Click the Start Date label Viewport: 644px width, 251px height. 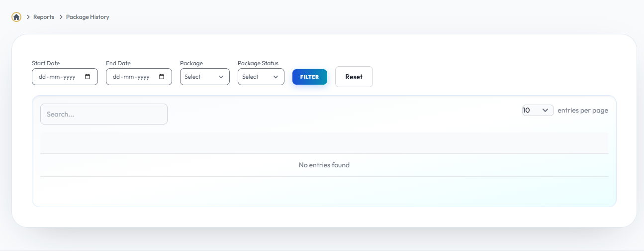click(x=46, y=63)
